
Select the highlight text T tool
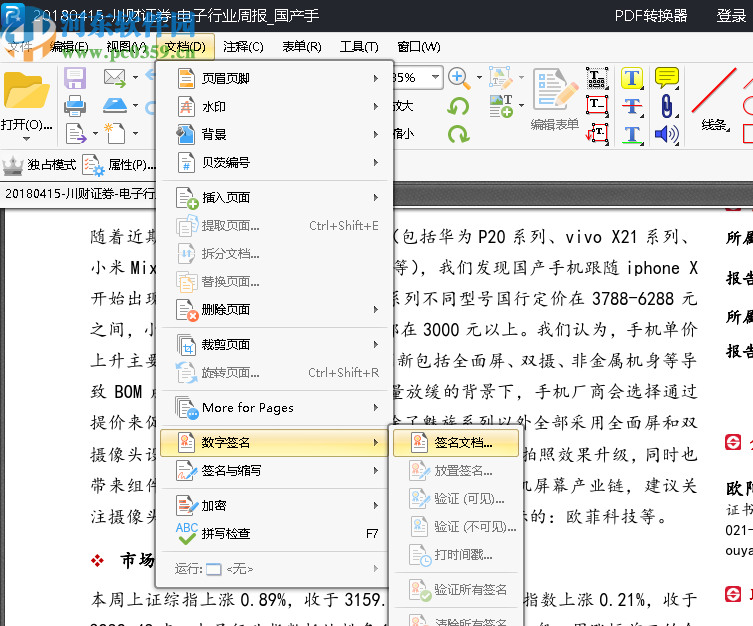point(632,78)
